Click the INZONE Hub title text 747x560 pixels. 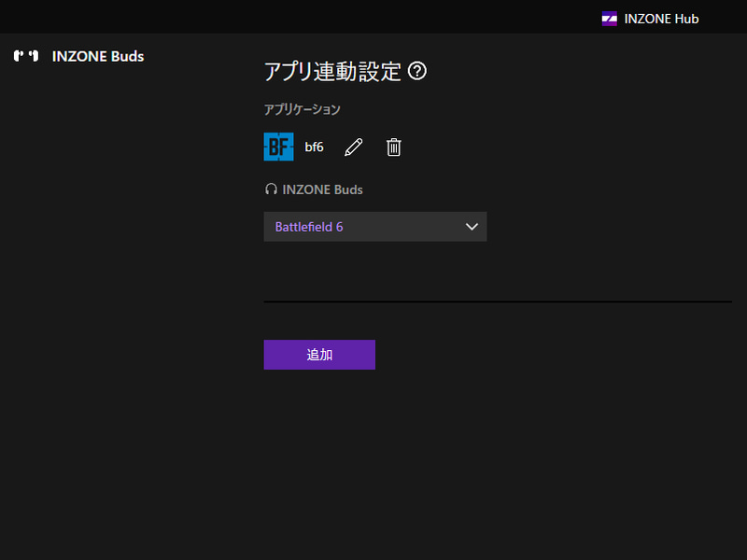[x=661, y=19]
